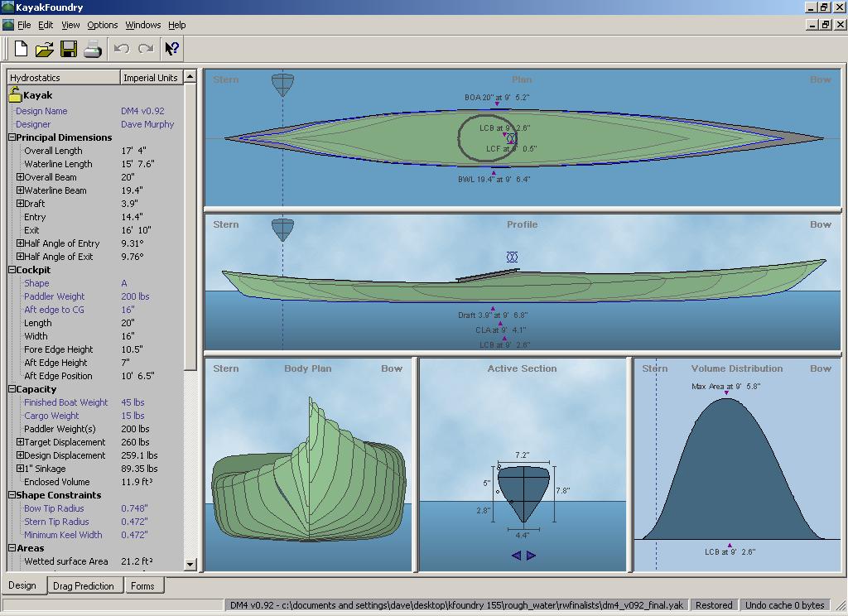Click the center of buoyancy symbol in Profile
The height and width of the screenshot is (616, 848).
click(x=512, y=257)
